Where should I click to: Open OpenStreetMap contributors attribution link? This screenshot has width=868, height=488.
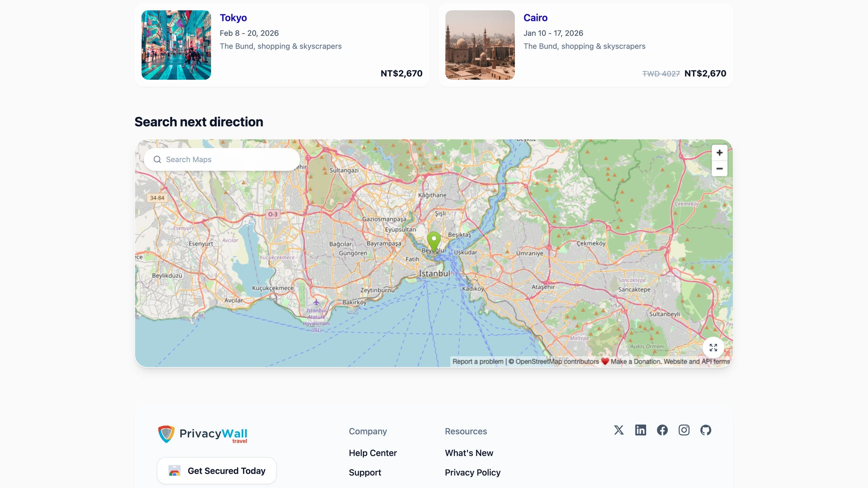pos(557,361)
